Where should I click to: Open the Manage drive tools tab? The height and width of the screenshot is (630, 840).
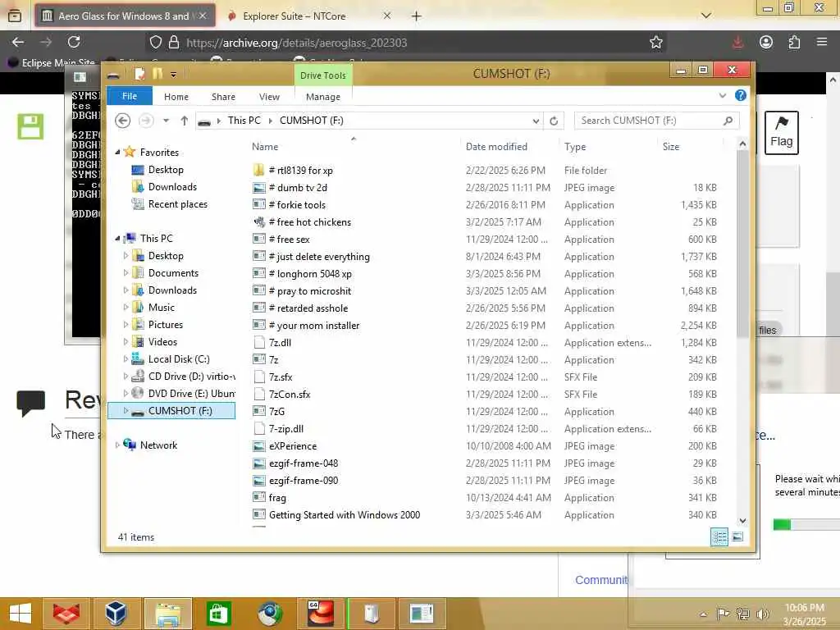coord(323,97)
